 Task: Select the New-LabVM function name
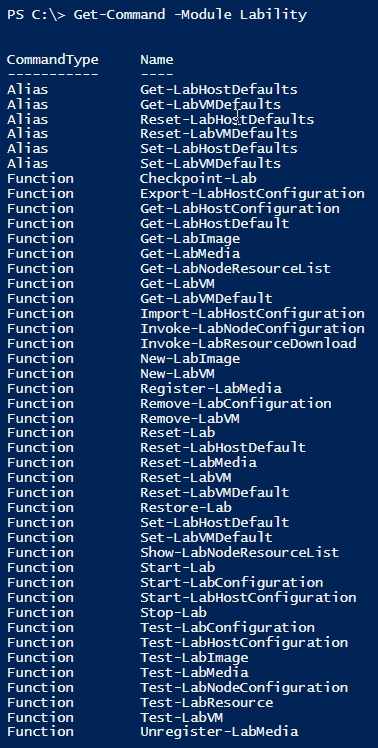coord(177,373)
